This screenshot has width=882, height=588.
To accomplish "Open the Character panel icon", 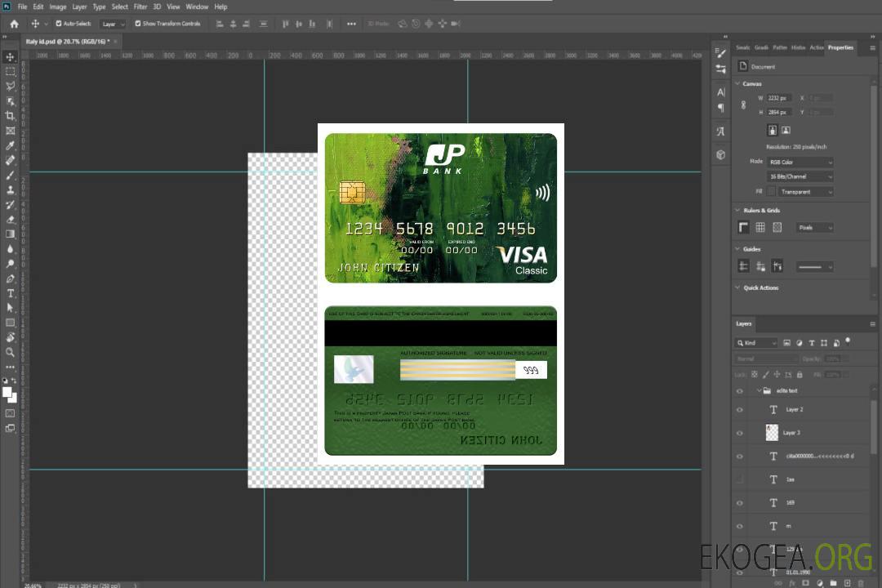I will [x=720, y=92].
